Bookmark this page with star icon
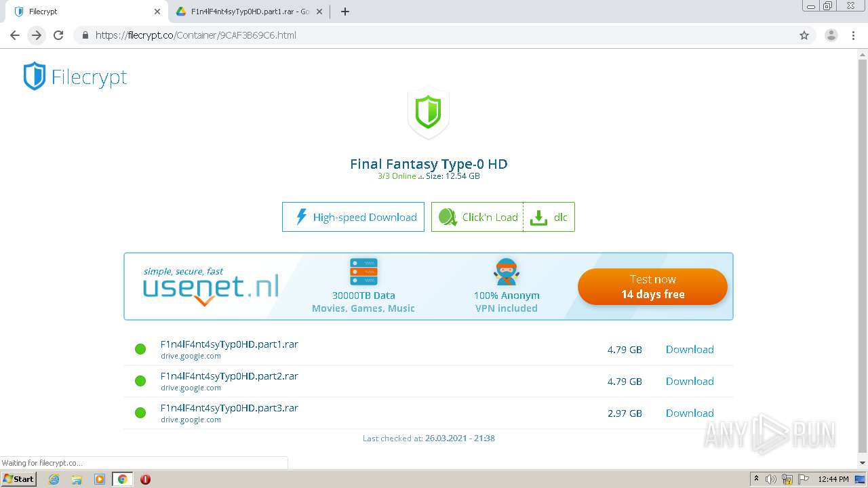The height and width of the screenshot is (488, 868). (x=804, y=35)
